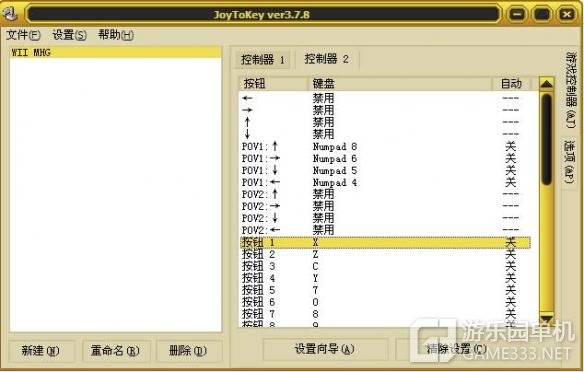Click the C key mapping cell

[315, 266]
